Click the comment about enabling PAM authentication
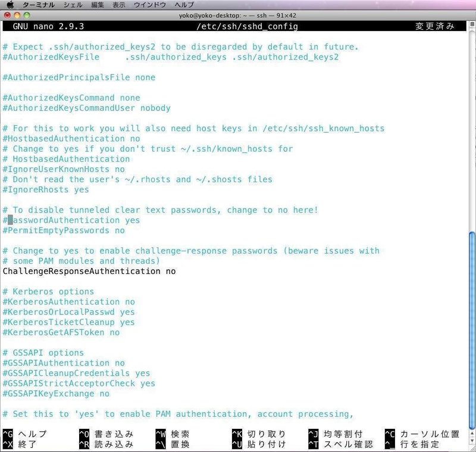The image size is (476, 452). [178, 414]
